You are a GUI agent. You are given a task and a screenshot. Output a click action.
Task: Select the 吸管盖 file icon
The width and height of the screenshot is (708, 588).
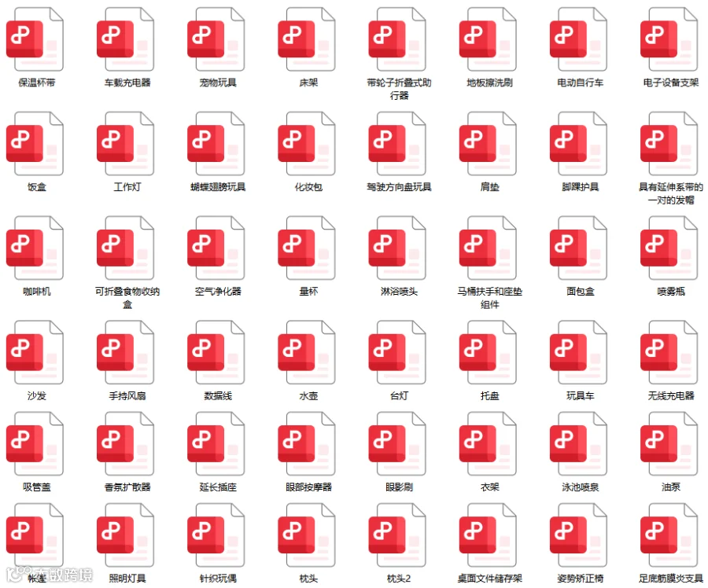coord(35,443)
